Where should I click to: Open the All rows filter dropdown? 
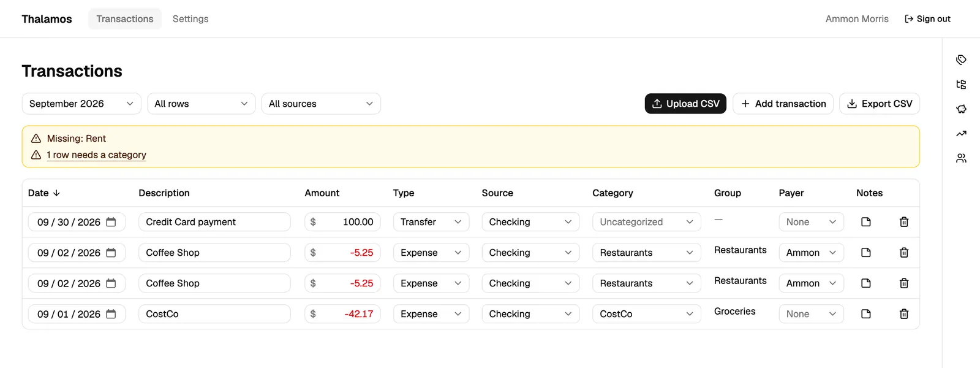click(201, 104)
